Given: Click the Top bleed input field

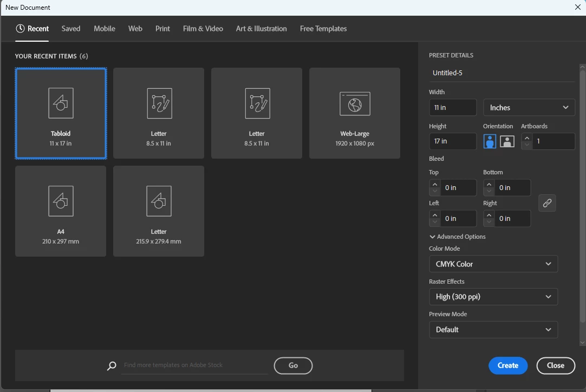Looking at the screenshot, I should coord(458,187).
